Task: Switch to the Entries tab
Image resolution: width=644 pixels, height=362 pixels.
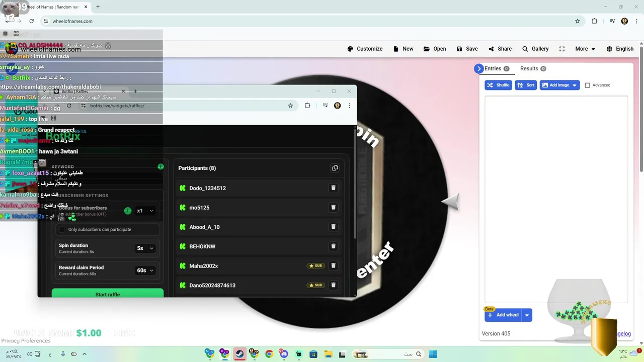Action: (x=497, y=68)
